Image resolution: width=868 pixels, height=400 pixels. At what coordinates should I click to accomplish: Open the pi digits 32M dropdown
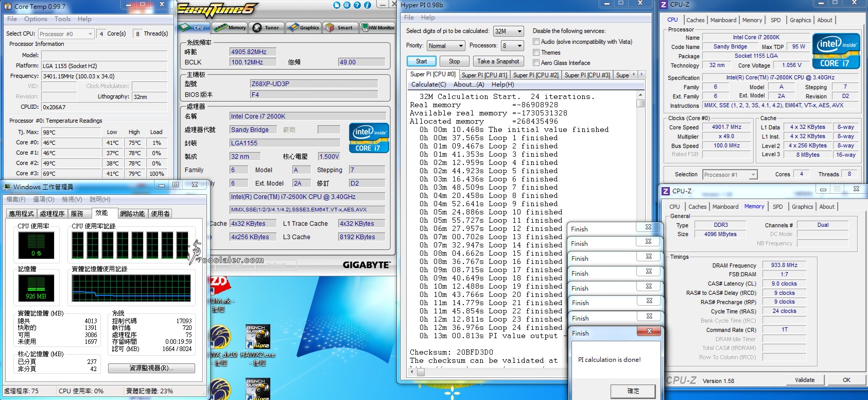pyautogui.click(x=508, y=31)
